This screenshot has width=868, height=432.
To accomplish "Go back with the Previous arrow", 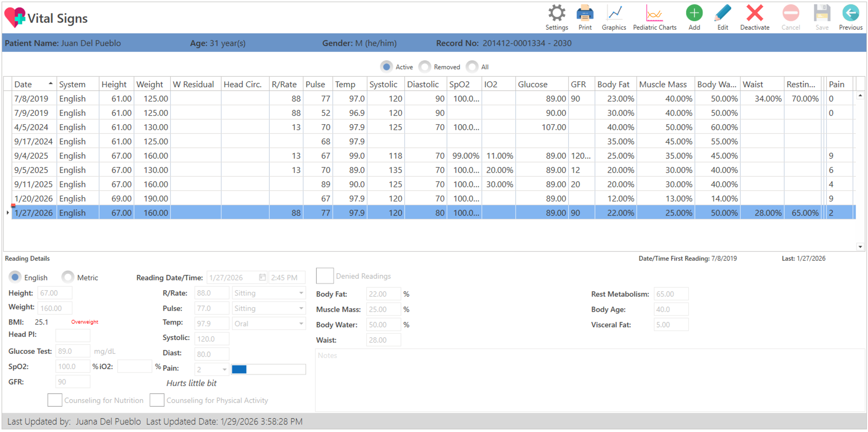I will [850, 14].
